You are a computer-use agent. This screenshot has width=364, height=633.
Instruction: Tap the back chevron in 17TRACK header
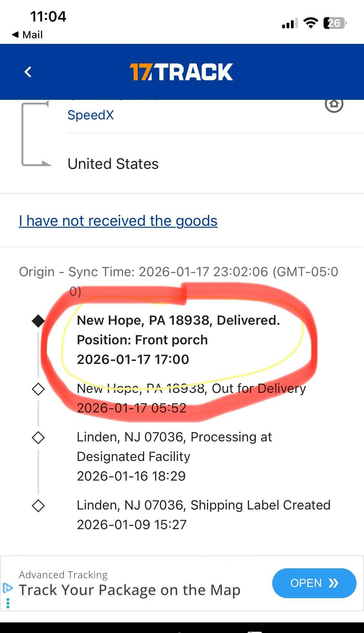(x=28, y=72)
